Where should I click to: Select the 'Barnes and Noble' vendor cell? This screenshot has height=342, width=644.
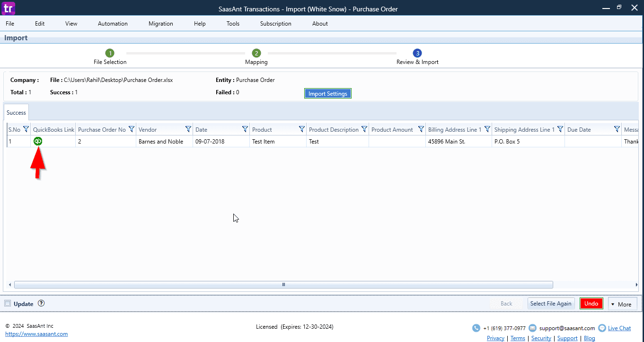(164, 141)
